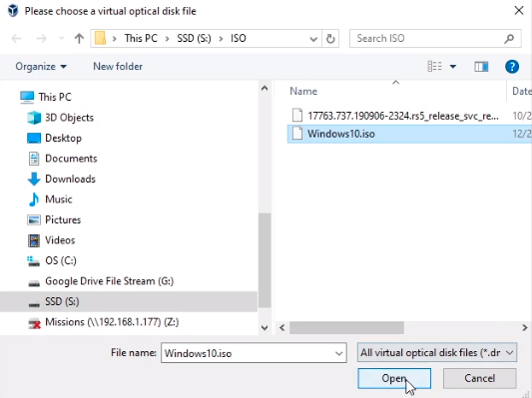532x398 pixels.
Task: Click the up arrow to parent folder
Action: tap(79, 38)
